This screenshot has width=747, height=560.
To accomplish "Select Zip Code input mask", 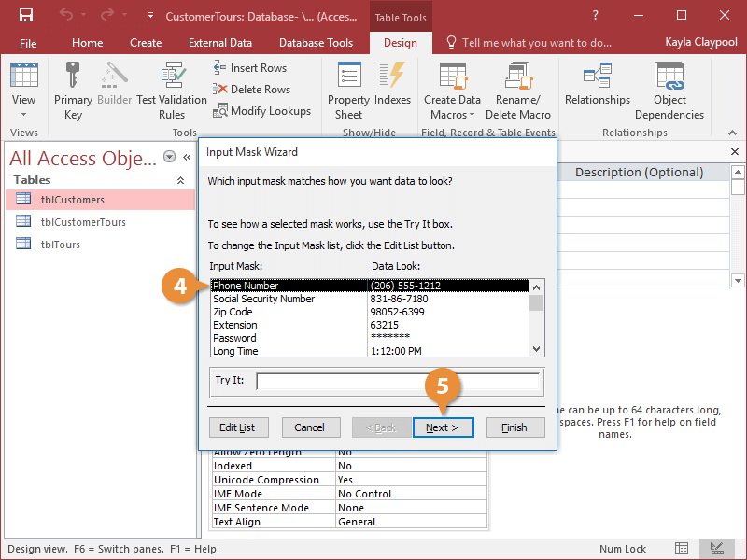I will point(370,312).
